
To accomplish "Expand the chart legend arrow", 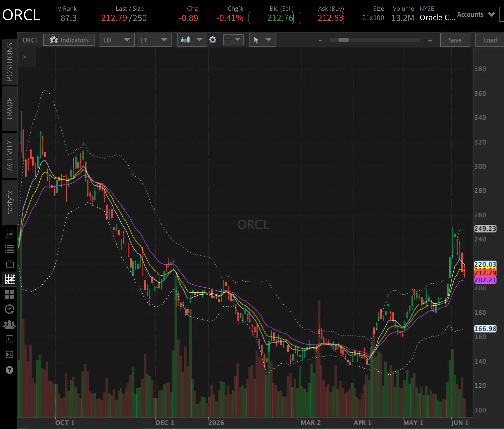I will click(x=25, y=57).
